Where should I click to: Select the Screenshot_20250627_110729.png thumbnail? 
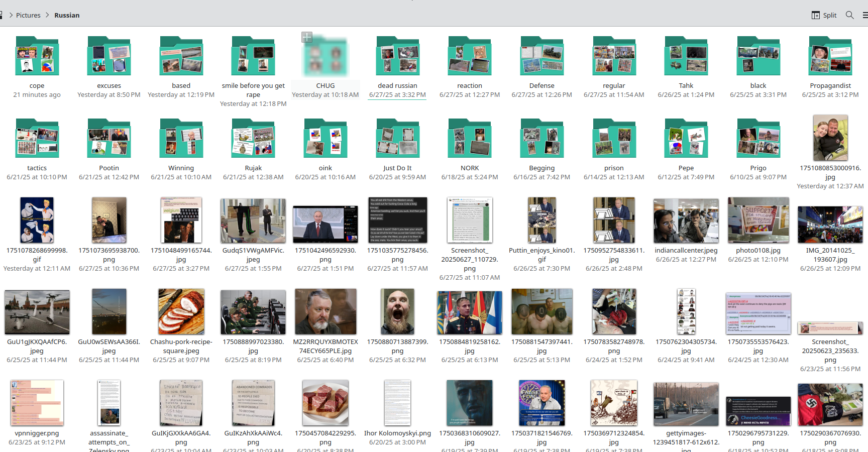(470, 220)
